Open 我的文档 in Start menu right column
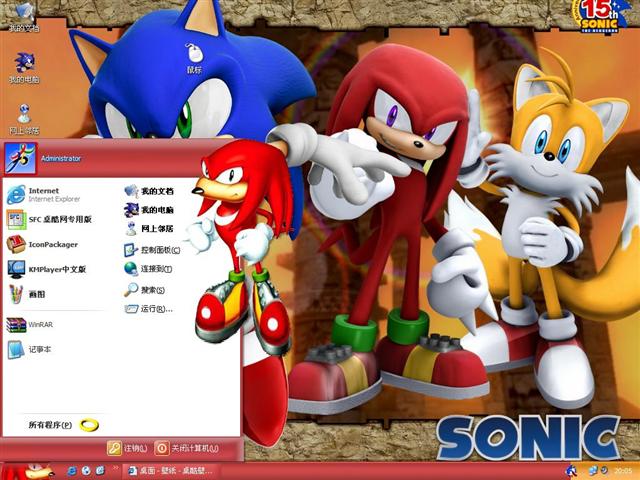This screenshot has height=480, width=640. [149, 191]
